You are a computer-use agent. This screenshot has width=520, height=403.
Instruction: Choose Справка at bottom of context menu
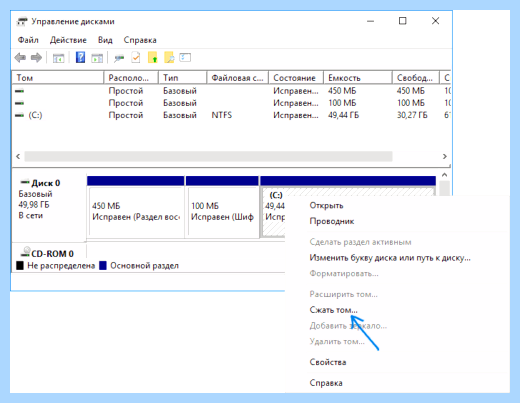pyautogui.click(x=326, y=383)
